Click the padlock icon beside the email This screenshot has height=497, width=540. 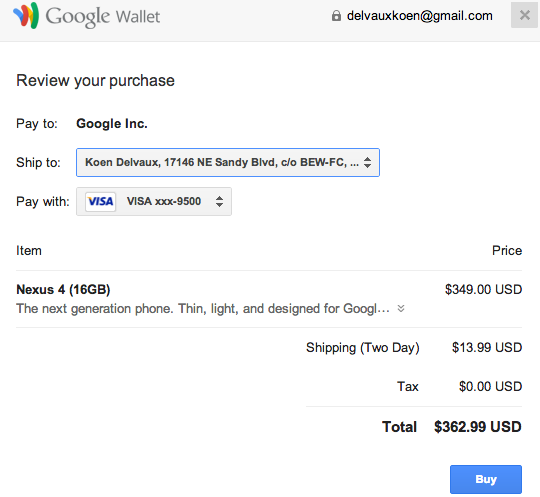point(336,16)
